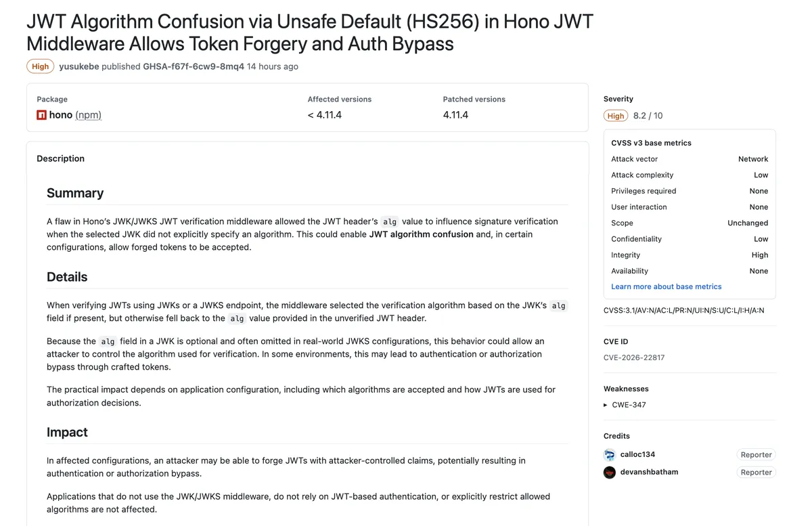Open devanshbatham's profile from Credits
The width and height of the screenshot is (812, 526).
[x=649, y=472]
